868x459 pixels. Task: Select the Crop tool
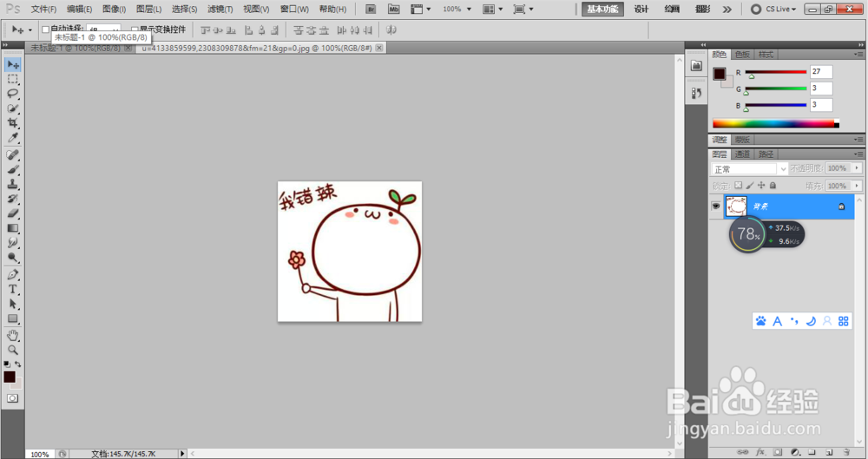click(13, 123)
